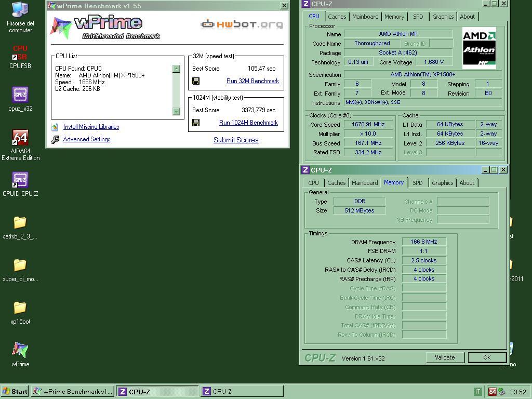Click the FSB:DRAM value 1:1
Image resolution: width=532 pixels, height=399 pixels.
click(x=424, y=251)
